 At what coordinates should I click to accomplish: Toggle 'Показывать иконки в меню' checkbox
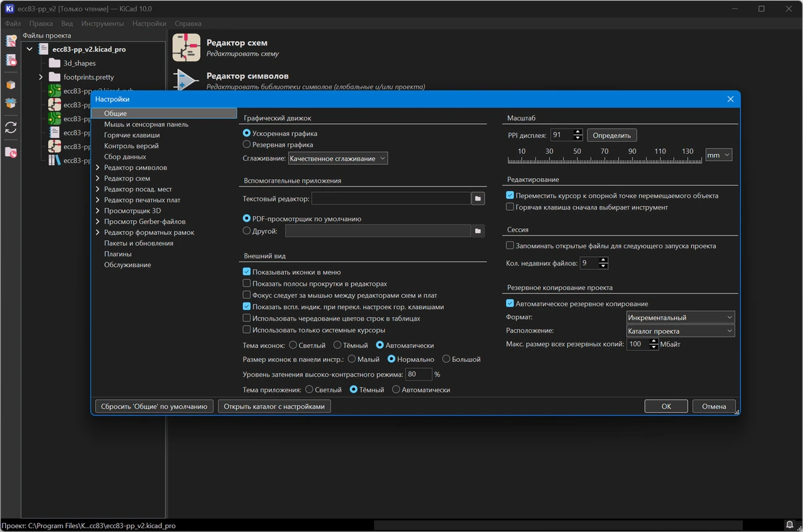pyautogui.click(x=247, y=272)
